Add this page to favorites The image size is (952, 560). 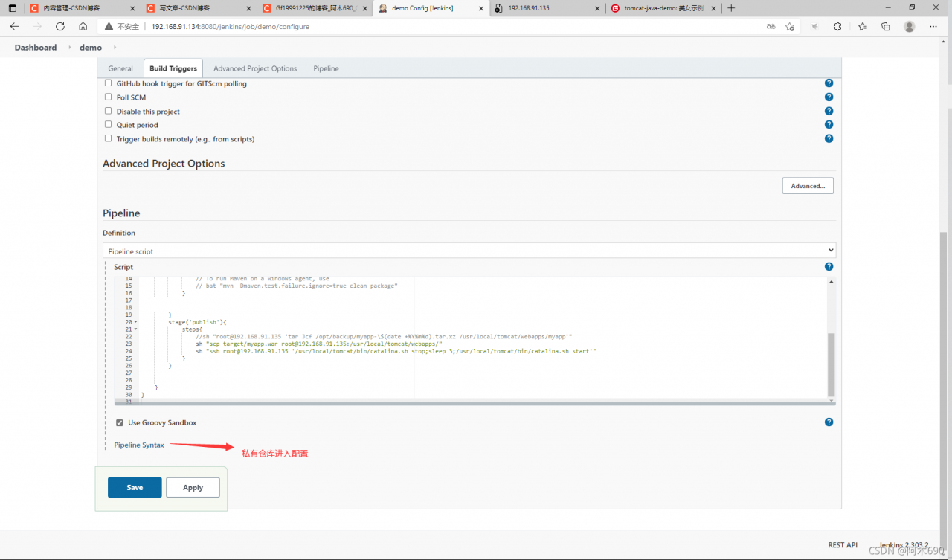(790, 26)
